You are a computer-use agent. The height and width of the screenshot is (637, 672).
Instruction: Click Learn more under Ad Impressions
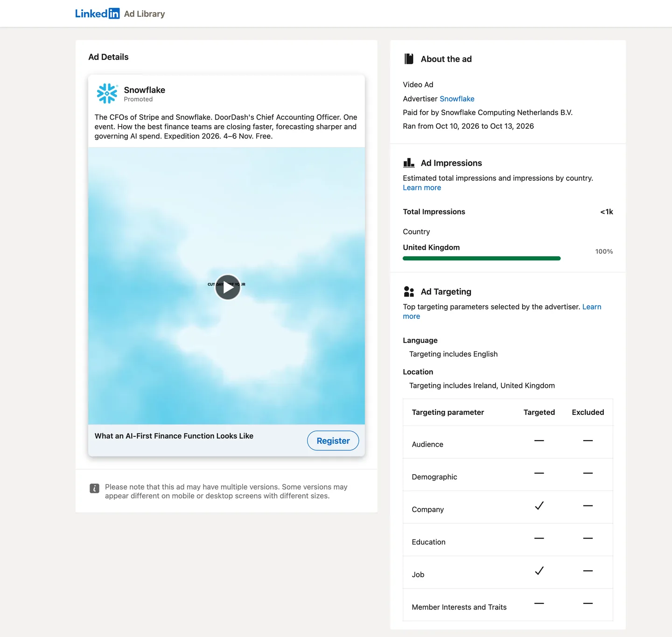click(422, 188)
